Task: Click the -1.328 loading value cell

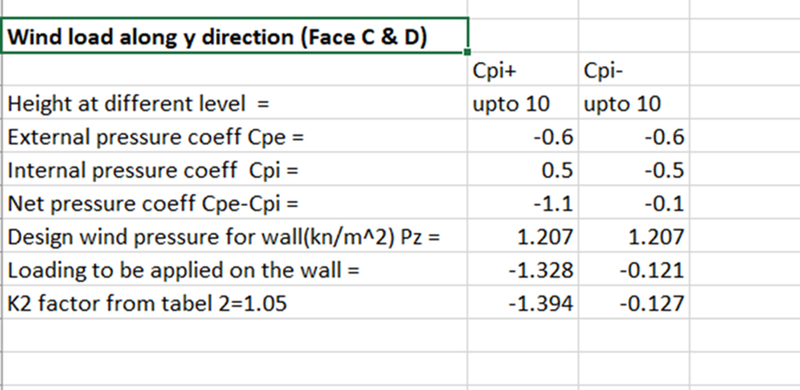Action: 522,269
